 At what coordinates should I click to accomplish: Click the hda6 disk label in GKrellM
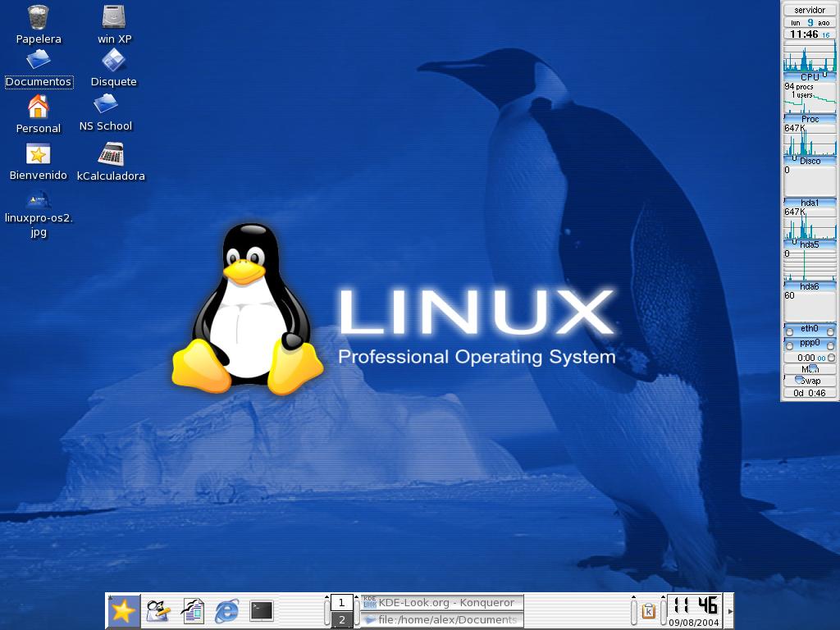[x=810, y=286]
